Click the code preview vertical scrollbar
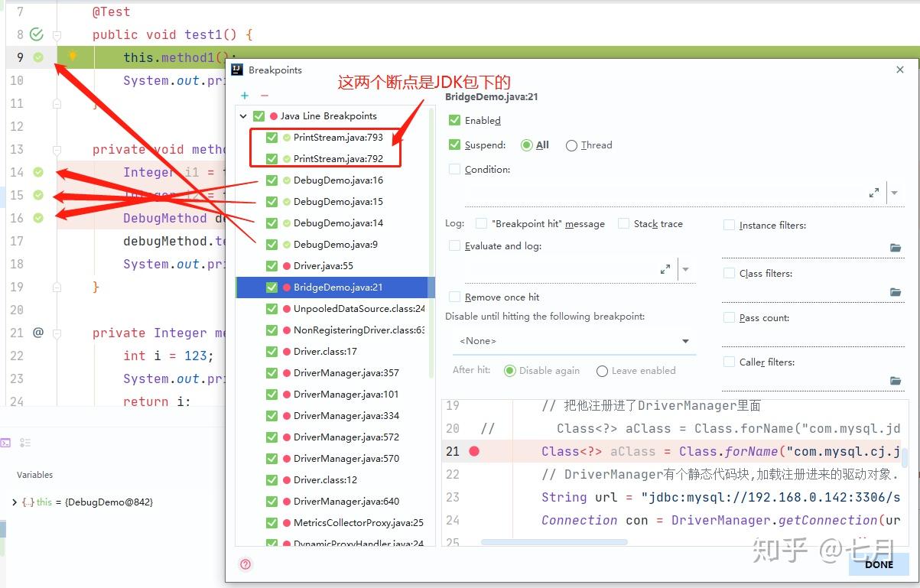The width and height of the screenshot is (920, 588). pyautogui.click(x=905, y=457)
